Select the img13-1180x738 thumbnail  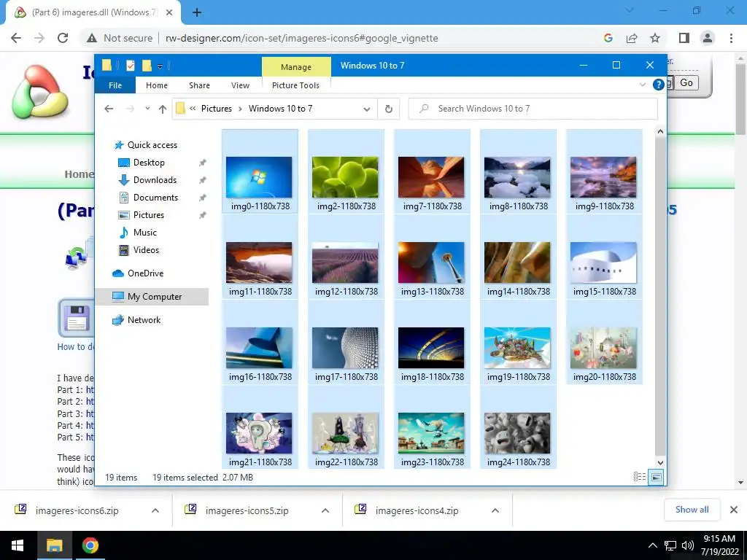pos(431,262)
